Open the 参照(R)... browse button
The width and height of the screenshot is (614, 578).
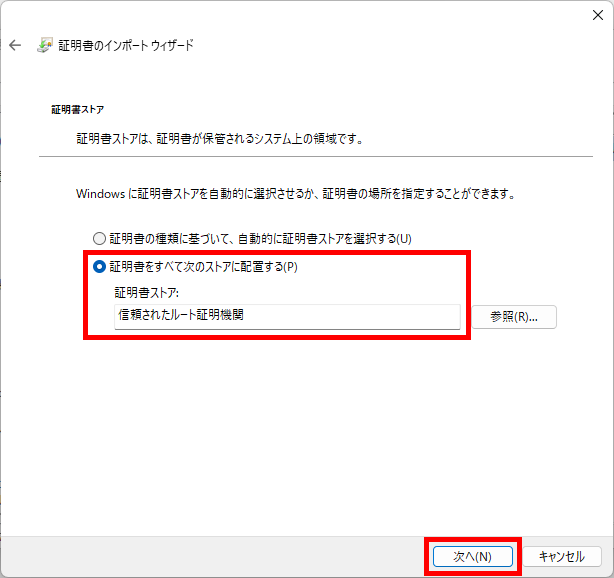click(514, 317)
